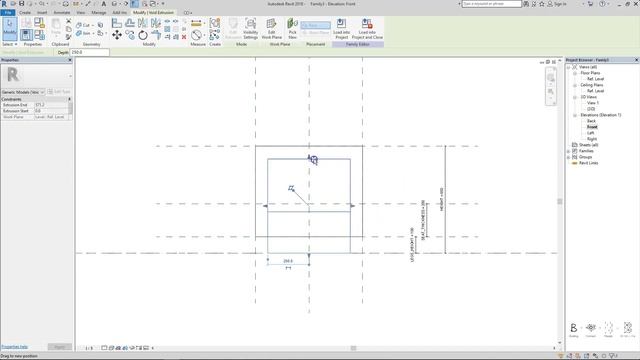Click the Depth input field
The height and width of the screenshot is (360, 640).
pyautogui.click(x=90, y=53)
